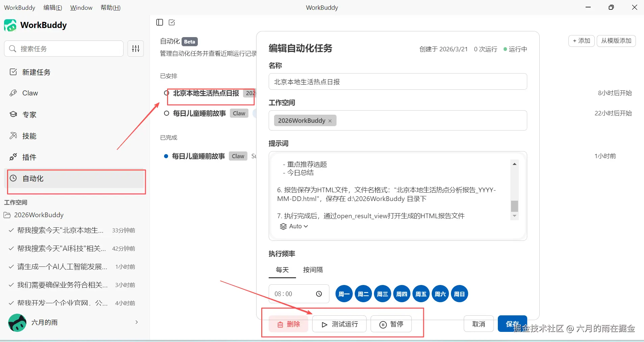Toggle 周五 weekday
The image size is (644, 342).
(x=421, y=294)
